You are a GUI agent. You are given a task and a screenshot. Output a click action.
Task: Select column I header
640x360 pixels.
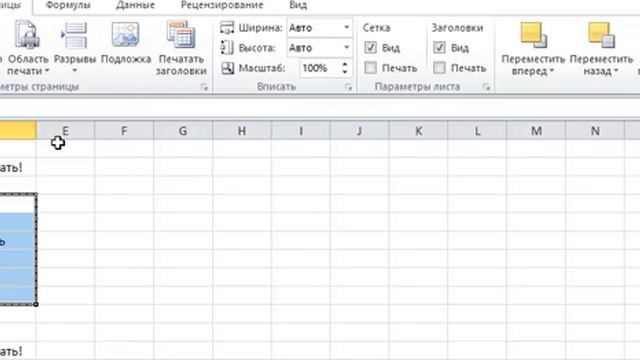301,131
